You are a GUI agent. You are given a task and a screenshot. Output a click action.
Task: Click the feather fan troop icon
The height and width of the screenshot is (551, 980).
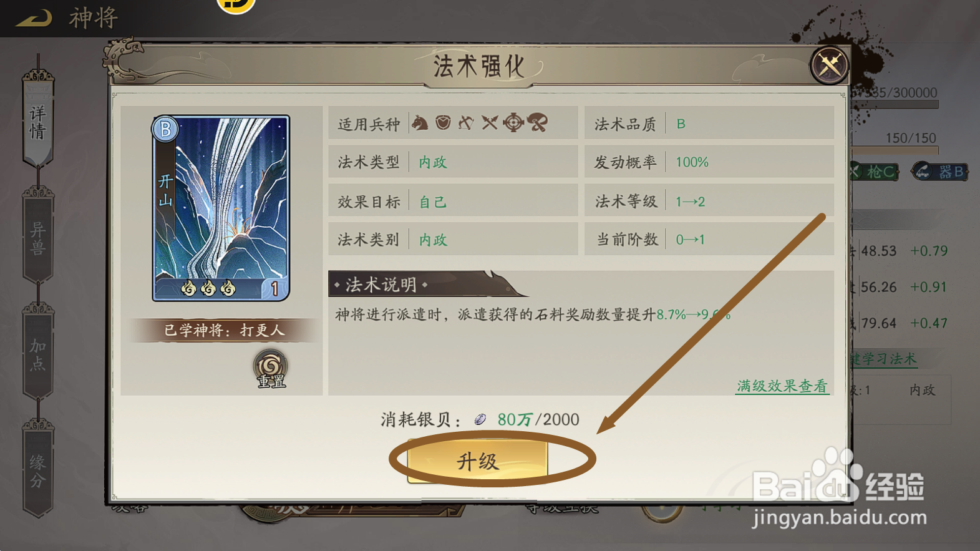point(537,122)
